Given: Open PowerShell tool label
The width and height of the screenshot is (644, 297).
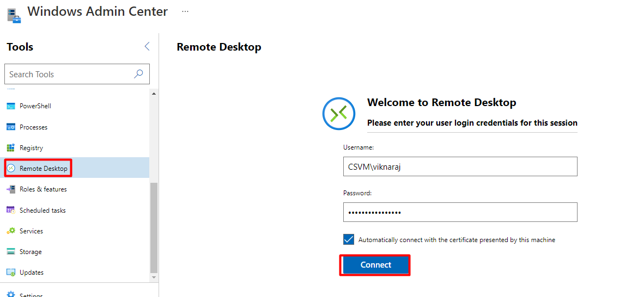Looking at the screenshot, I should [x=35, y=106].
